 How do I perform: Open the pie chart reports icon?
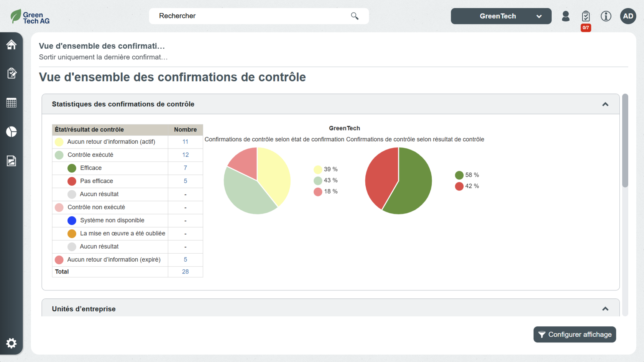click(x=11, y=132)
